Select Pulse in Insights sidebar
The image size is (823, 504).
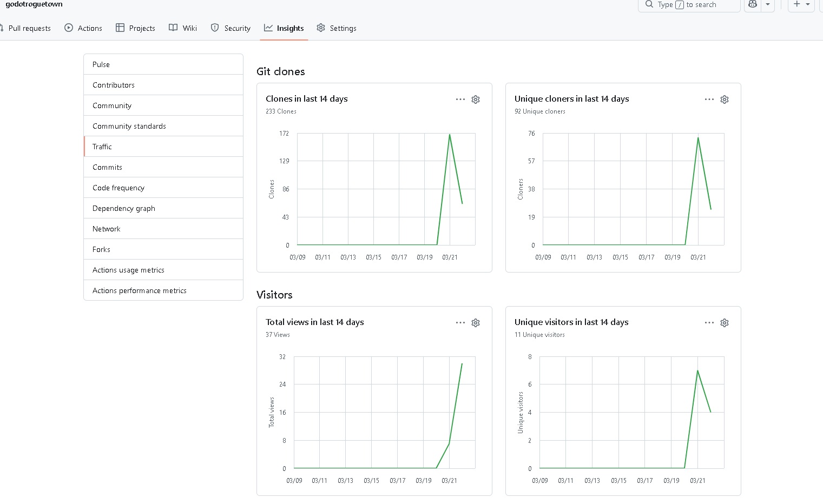coord(101,64)
